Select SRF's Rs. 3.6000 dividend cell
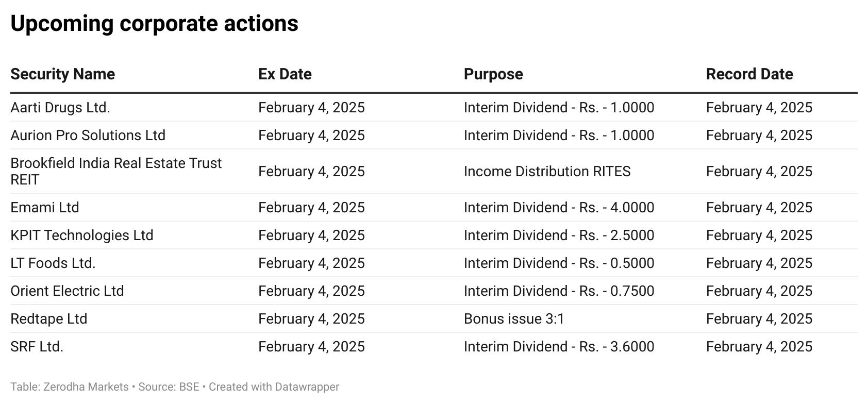Image resolution: width=868 pixels, height=404 pixels. 559,347
